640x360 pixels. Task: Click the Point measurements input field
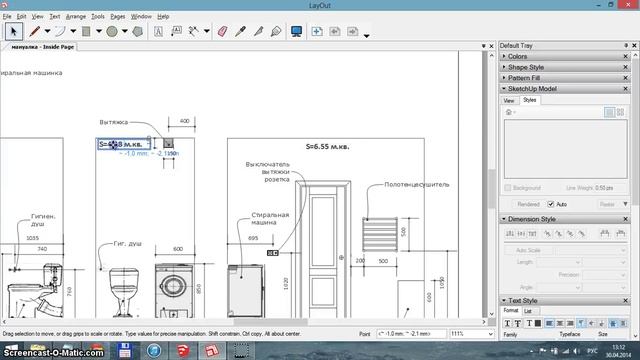tap(411, 334)
